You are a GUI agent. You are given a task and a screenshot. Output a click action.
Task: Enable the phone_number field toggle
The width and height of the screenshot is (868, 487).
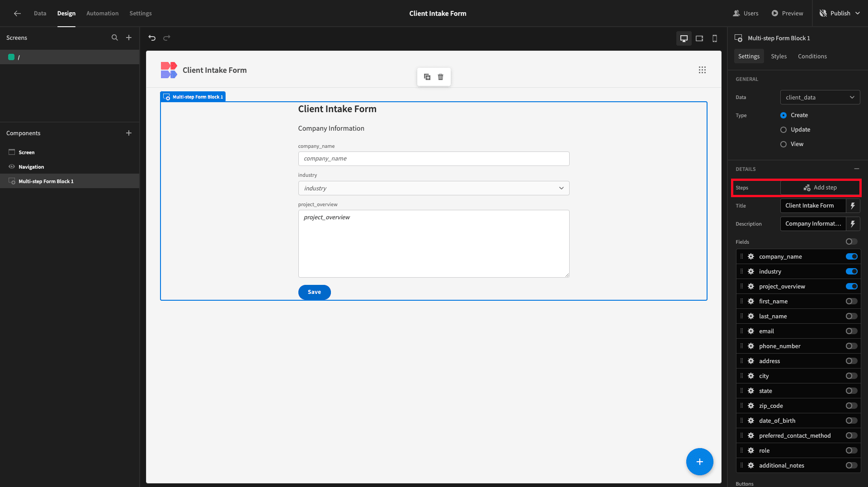tap(852, 346)
